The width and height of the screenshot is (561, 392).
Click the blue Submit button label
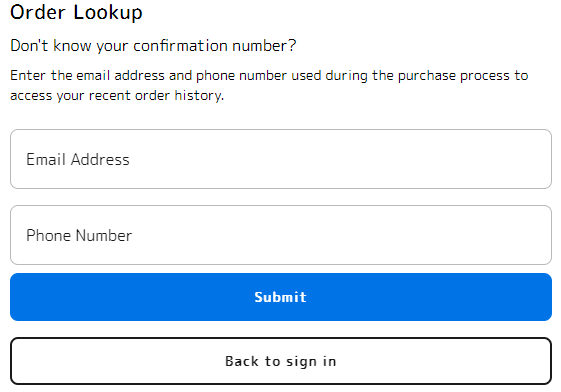coord(280,297)
